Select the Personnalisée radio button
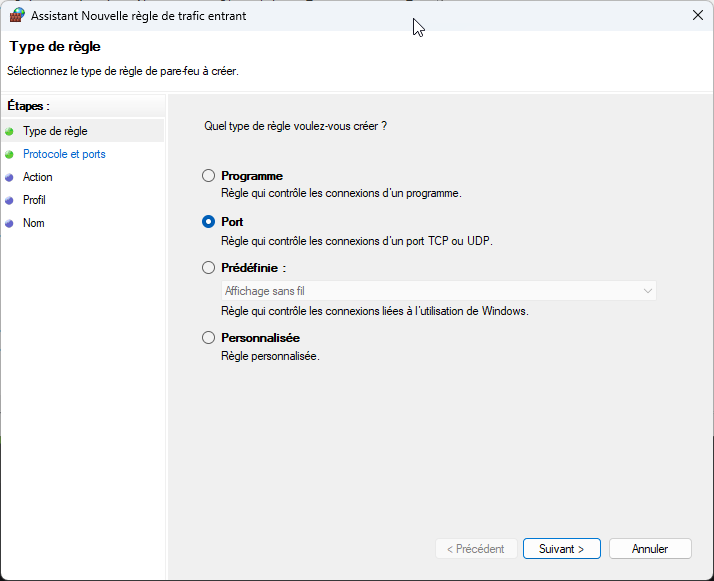 click(x=208, y=338)
